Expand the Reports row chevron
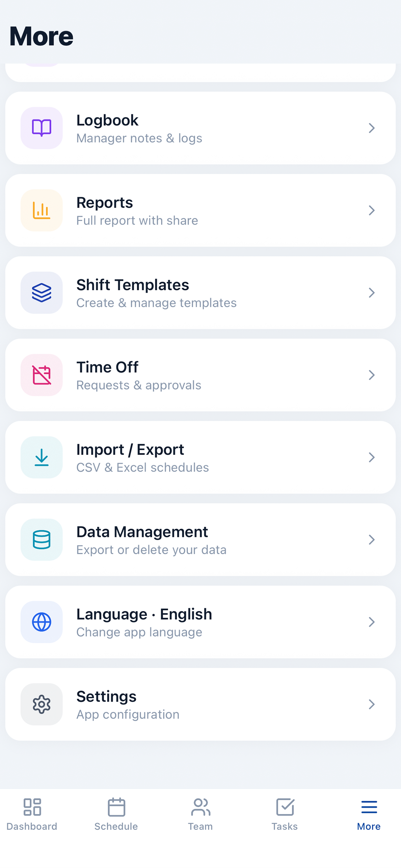 coord(371,210)
